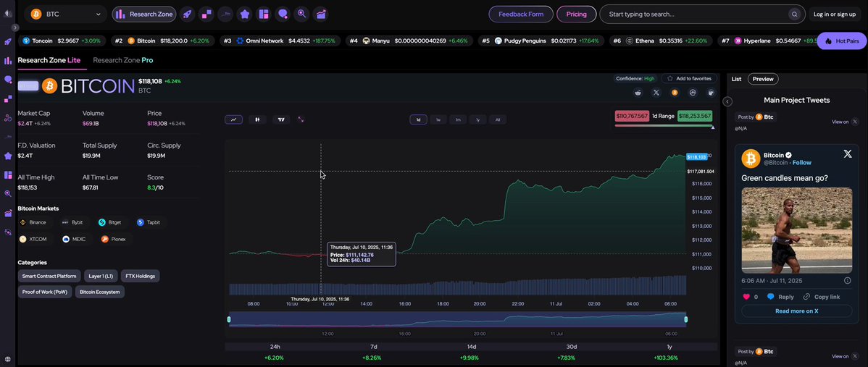Screen dimensions: 868x367
Task: Click the rocket icon in left sidebar
Action: click(x=8, y=41)
